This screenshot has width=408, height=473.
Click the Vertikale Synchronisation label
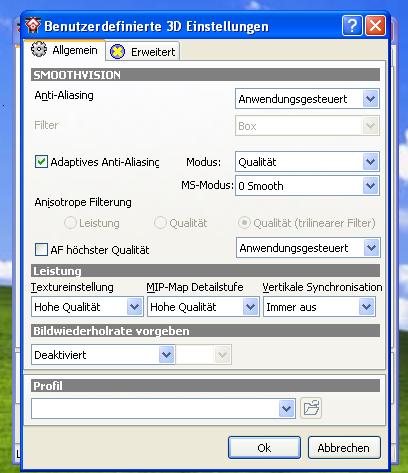[x=322, y=287]
